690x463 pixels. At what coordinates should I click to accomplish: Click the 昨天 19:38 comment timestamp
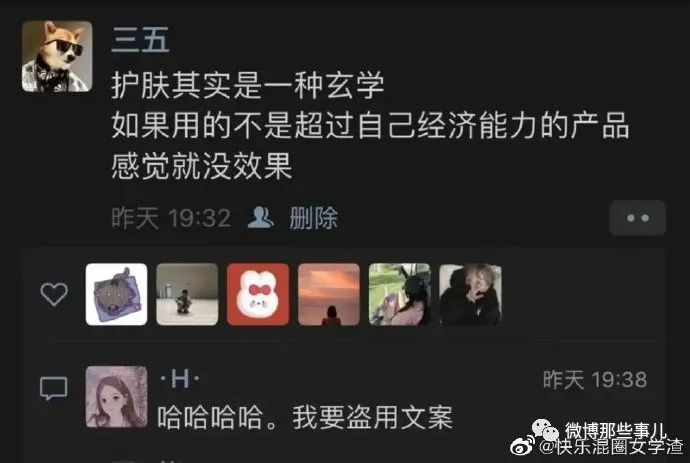coord(595,379)
